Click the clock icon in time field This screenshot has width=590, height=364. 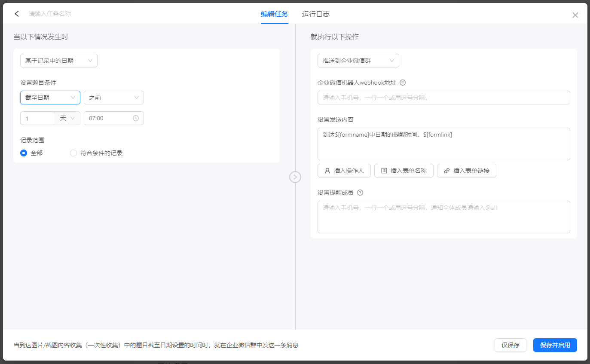[x=136, y=118]
